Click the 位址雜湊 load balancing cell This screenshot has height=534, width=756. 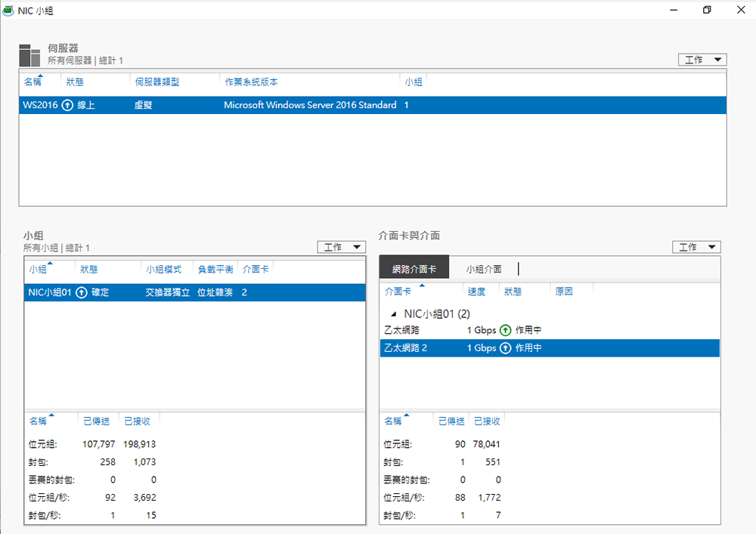[x=215, y=292]
